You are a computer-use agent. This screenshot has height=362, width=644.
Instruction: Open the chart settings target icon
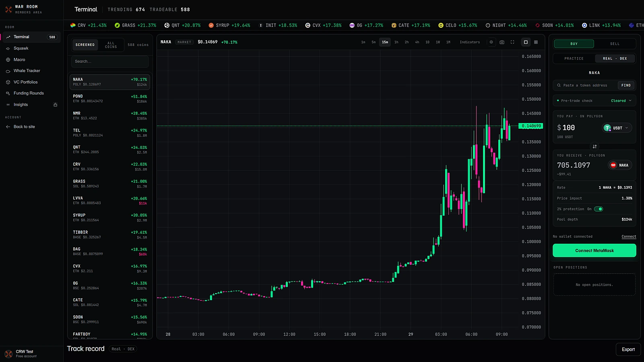tap(491, 42)
